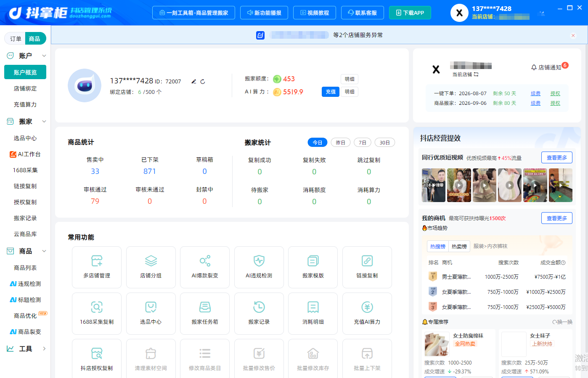This screenshot has height=378, width=588.
Task: Switch to the 热卖榜 tab
Action: coord(459,246)
